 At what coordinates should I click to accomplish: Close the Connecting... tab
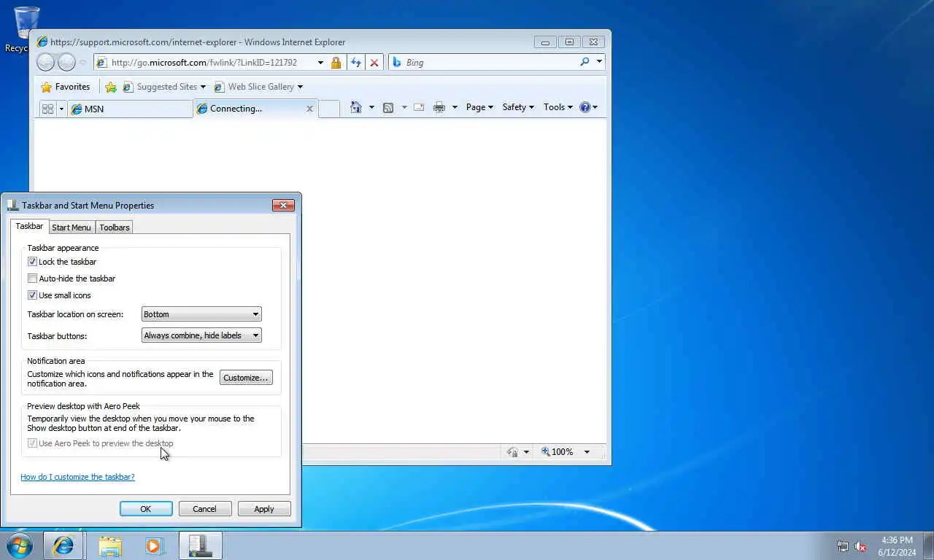(x=309, y=109)
